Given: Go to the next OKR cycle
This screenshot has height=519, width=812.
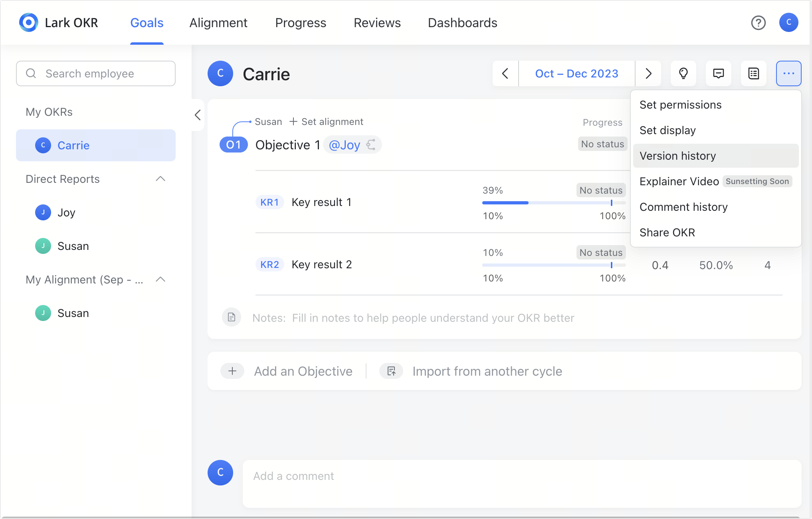Looking at the screenshot, I should coord(648,73).
